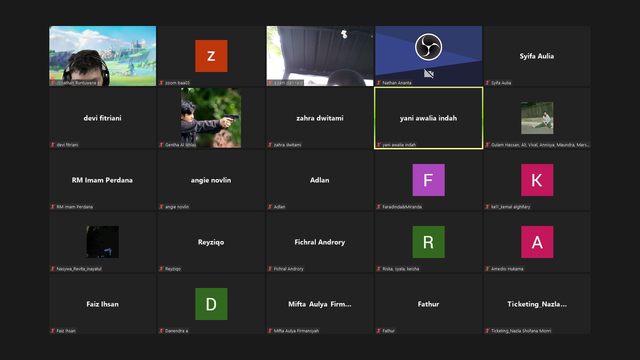Click small name label "Danendra a"
The height and width of the screenshot is (360, 640).
click(176, 331)
